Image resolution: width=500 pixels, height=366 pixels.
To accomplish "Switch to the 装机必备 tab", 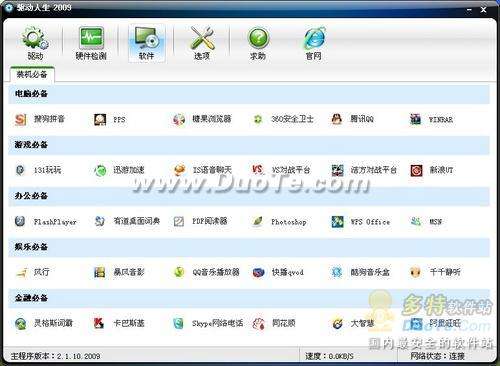I will coord(32,75).
